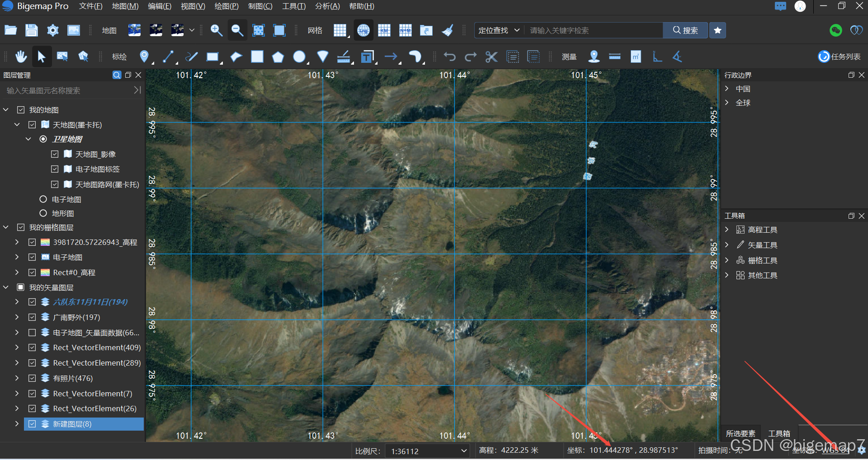The width and height of the screenshot is (868, 460).
Task: Toggle checkbox for 天地图_影像
Action: tap(55, 154)
